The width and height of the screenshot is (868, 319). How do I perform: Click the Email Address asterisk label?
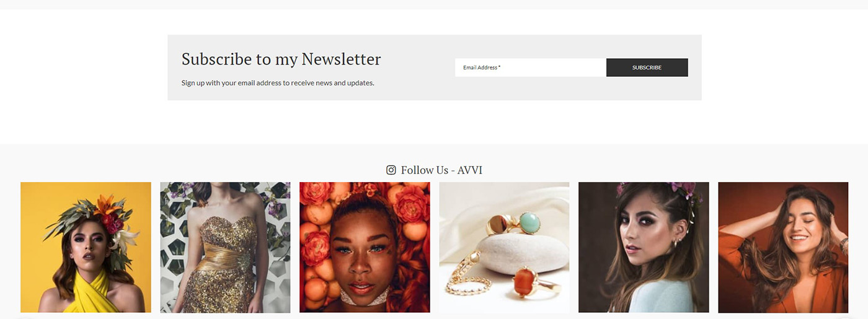pos(482,68)
